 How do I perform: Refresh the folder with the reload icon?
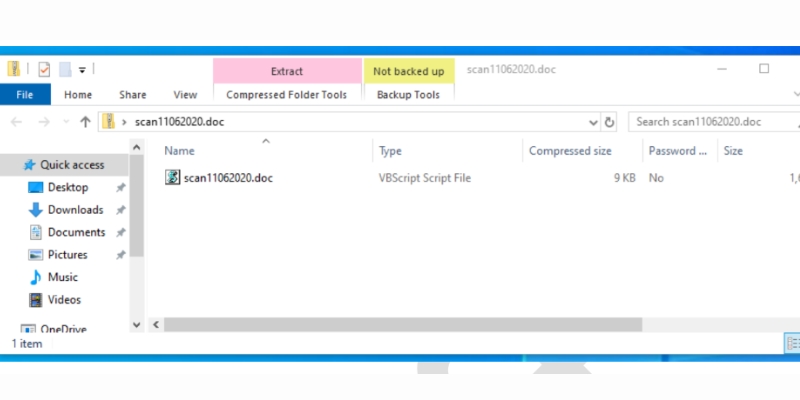point(610,122)
